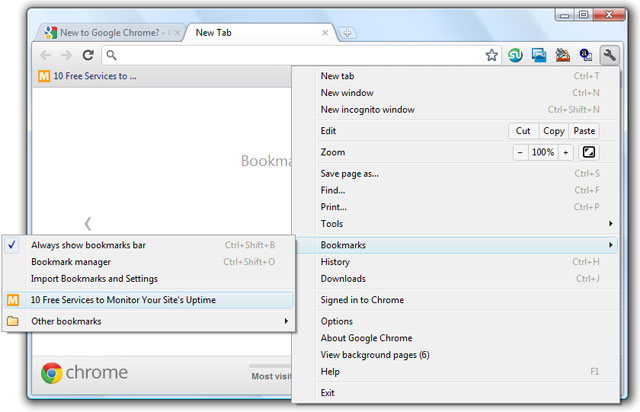Click the new tab plus button
Viewport: 640px width, 412px height.
pos(347,33)
